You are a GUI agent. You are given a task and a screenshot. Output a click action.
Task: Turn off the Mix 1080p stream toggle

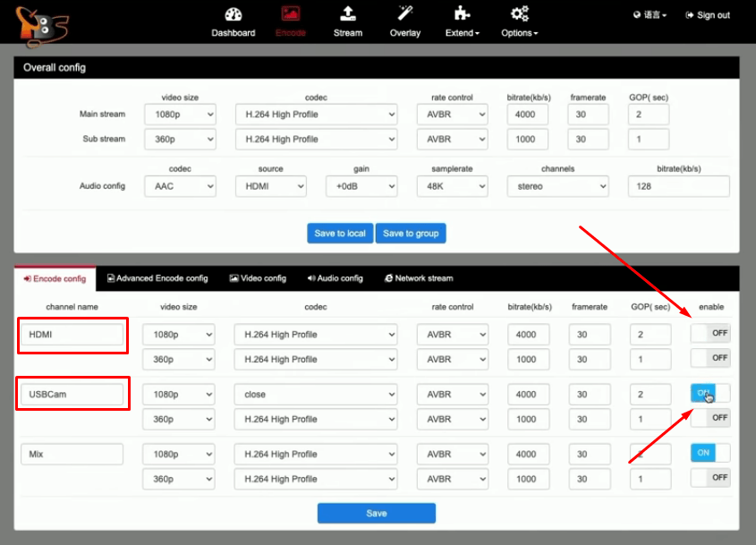click(x=710, y=453)
